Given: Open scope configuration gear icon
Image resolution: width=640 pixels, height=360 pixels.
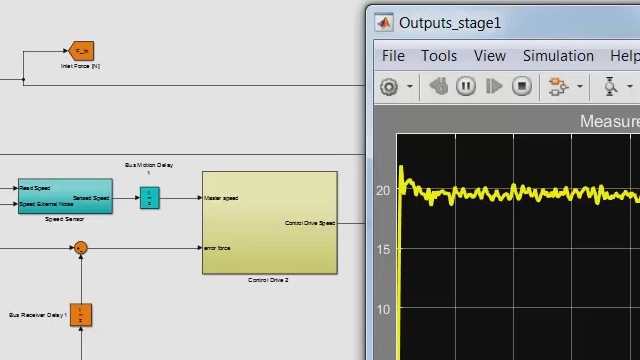Looking at the screenshot, I should [389, 87].
